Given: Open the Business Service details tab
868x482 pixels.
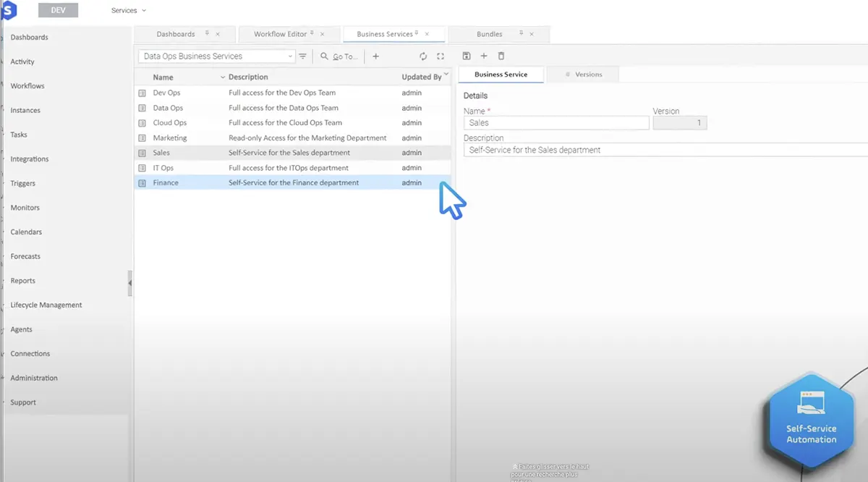Looking at the screenshot, I should click(x=501, y=75).
